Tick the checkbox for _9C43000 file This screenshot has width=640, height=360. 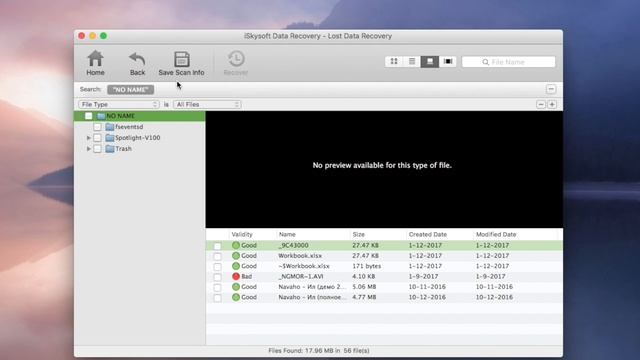coord(217,246)
